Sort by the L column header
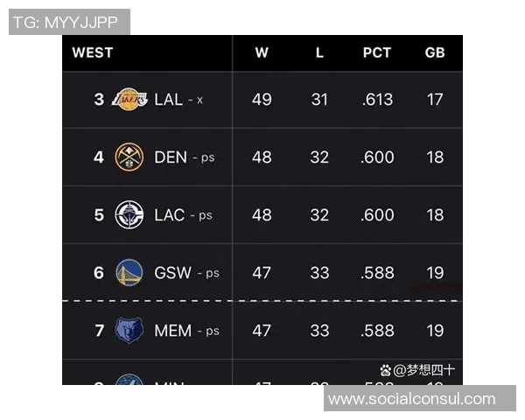Image resolution: width=525 pixels, height=420 pixels. (x=319, y=52)
